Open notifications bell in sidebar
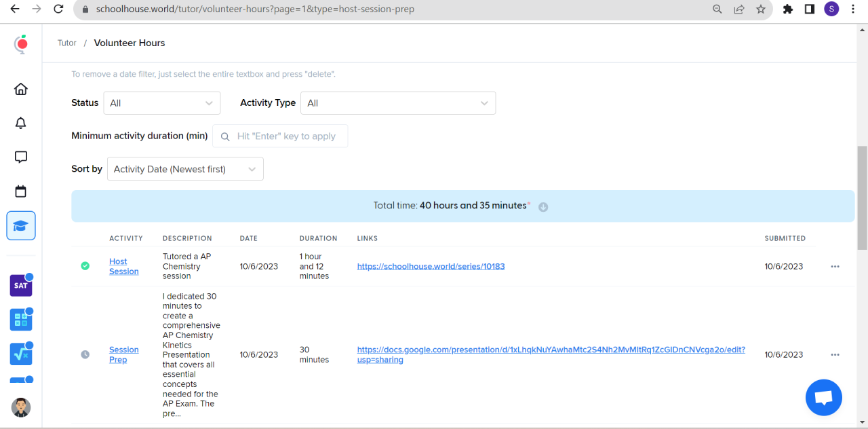Viewport: 868px width, 429px height. (x=21, y=123)
